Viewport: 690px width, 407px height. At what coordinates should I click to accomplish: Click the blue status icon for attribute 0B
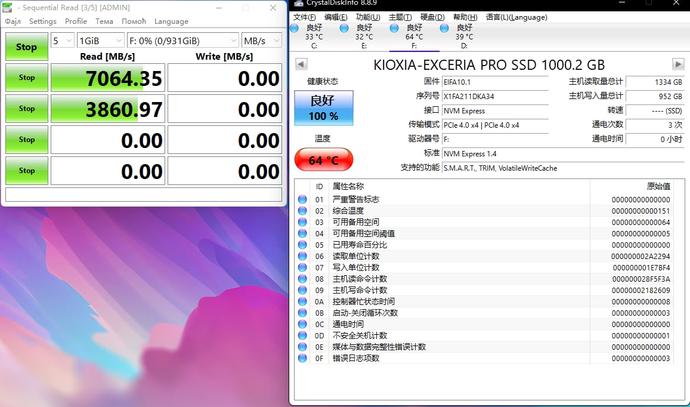tap(302, 313)
